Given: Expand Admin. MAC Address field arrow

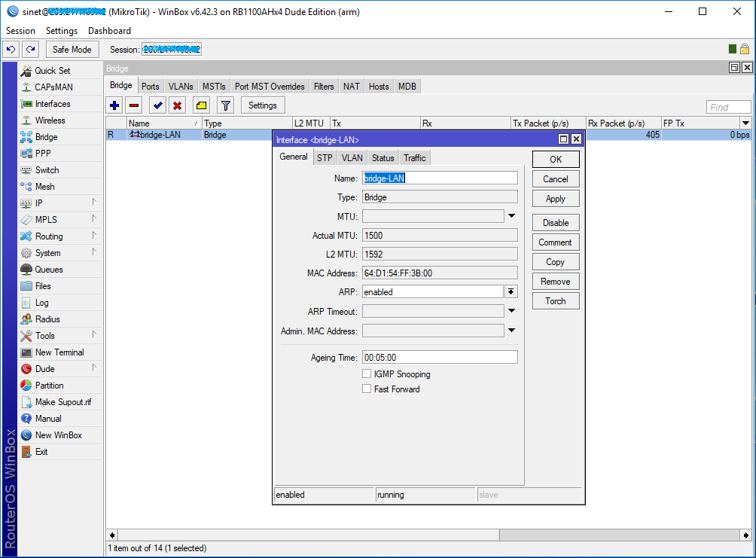Looking at the screenshot, I should tap(511, 331).
